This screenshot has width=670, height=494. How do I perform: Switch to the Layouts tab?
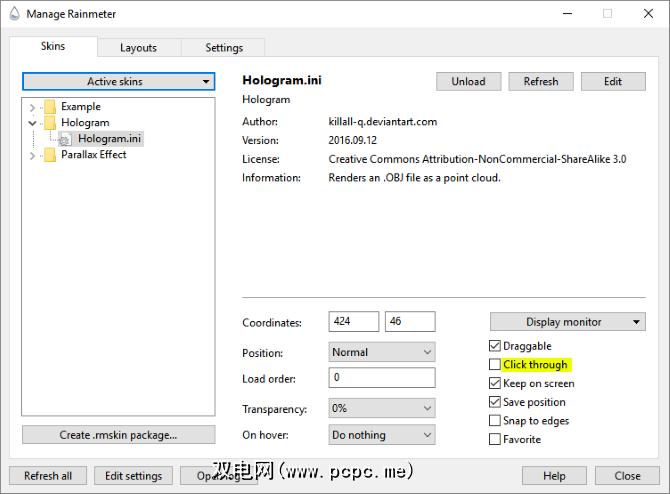[x=138, y=47]
